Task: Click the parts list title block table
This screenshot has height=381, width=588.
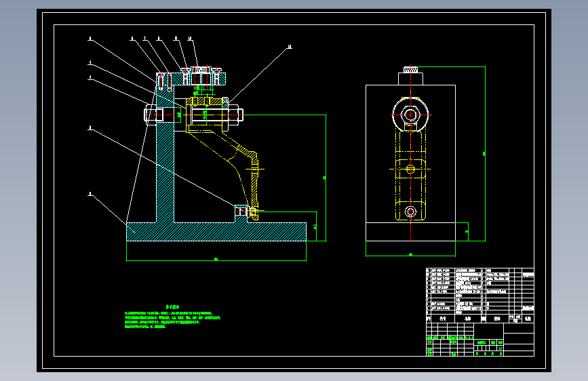Action: coord(480,312)
